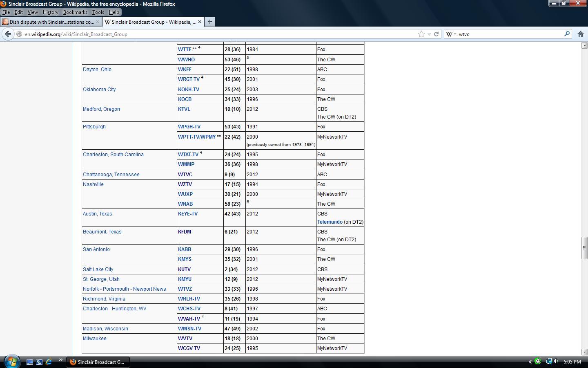Show hidden tray icons arrow
This screenshot has width=588, height=368.
coord(530,361)
